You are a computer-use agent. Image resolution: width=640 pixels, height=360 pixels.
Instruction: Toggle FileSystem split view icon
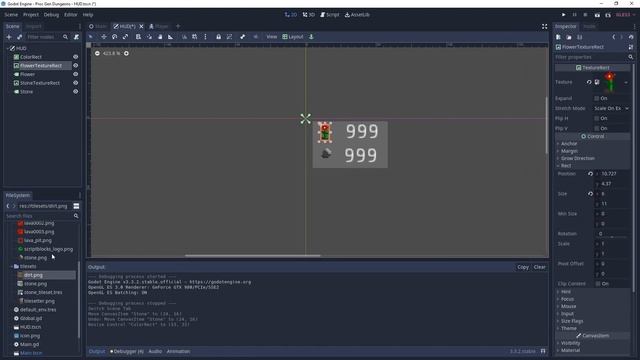76,206
